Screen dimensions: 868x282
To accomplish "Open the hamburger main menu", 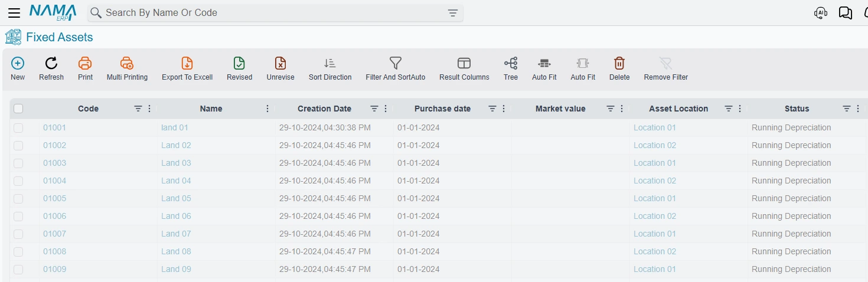I will point(14,13).
